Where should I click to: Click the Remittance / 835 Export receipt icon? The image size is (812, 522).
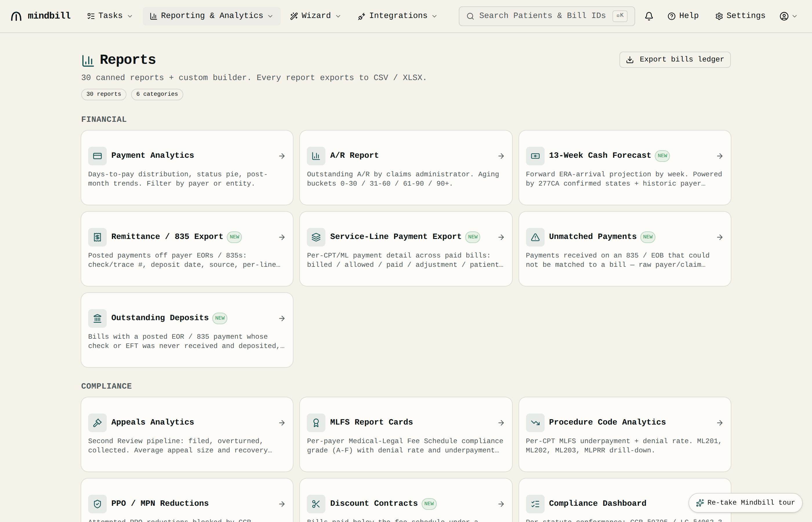pyautogui.click(x=97, y=237)
